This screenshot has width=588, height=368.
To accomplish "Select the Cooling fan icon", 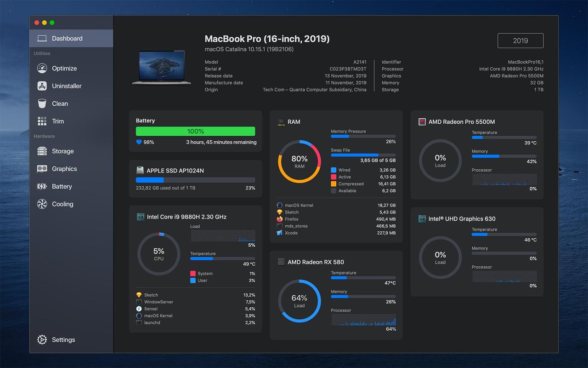I will 42,204.
